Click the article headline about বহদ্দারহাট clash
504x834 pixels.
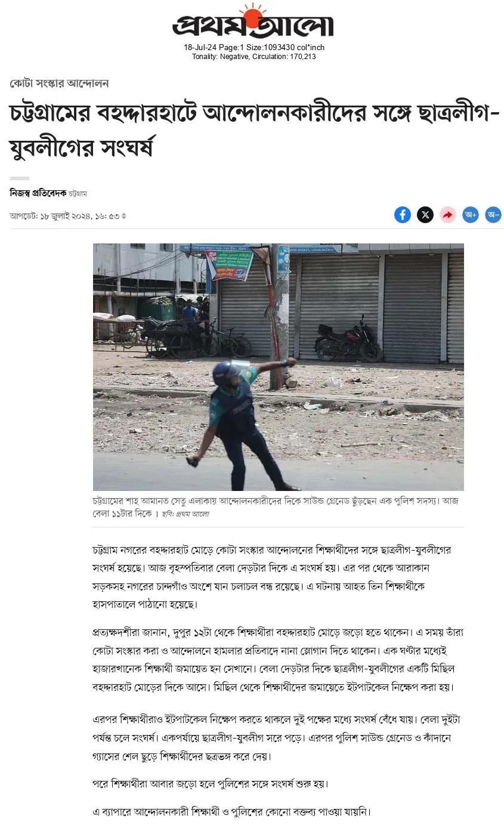(255, 130)
